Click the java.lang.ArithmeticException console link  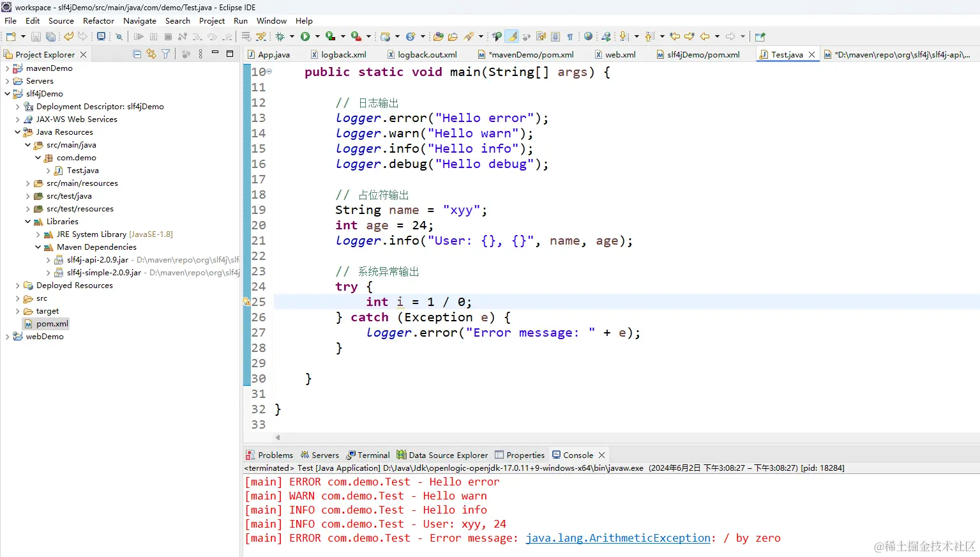pos(618,538)
